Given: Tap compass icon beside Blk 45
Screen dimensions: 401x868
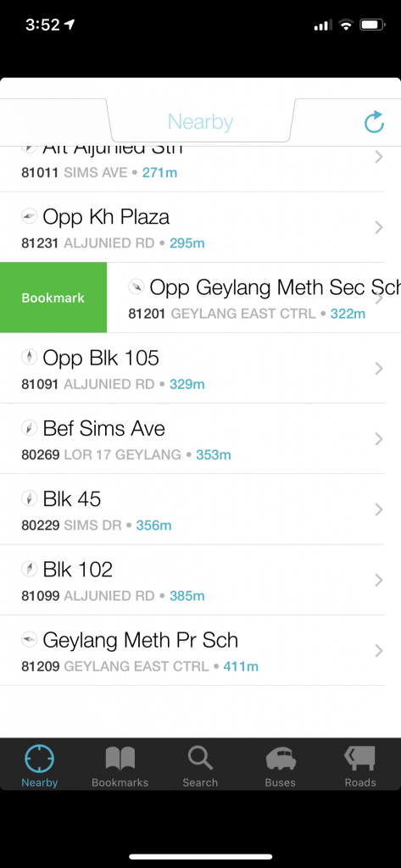Looking at the screenshot, I should pos(29,498).
